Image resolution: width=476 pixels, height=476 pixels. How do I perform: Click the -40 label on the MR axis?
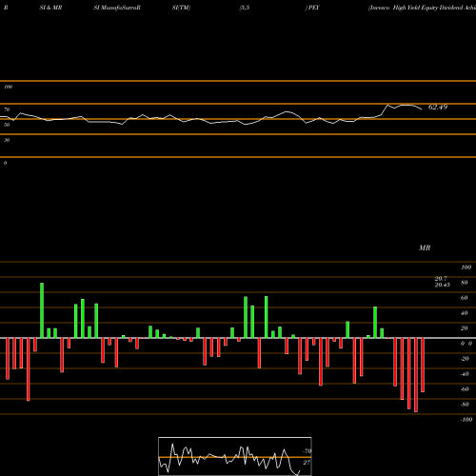point(465,374)
